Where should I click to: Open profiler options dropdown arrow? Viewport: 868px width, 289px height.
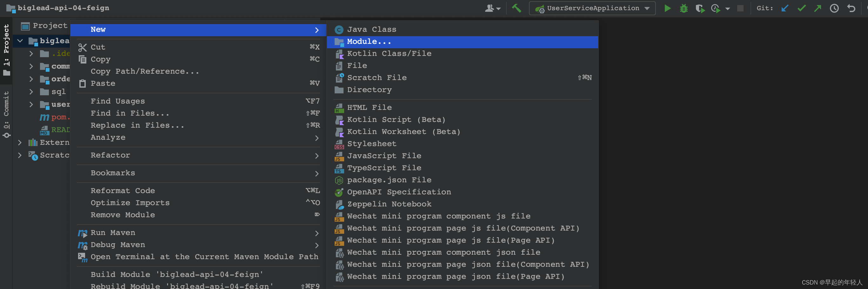click(x=727, y=9)
